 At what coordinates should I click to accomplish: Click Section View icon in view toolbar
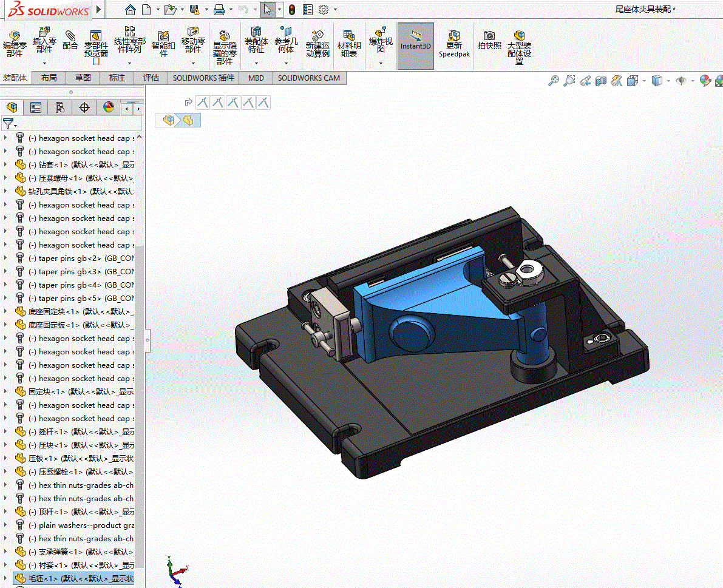coord(601,81)
